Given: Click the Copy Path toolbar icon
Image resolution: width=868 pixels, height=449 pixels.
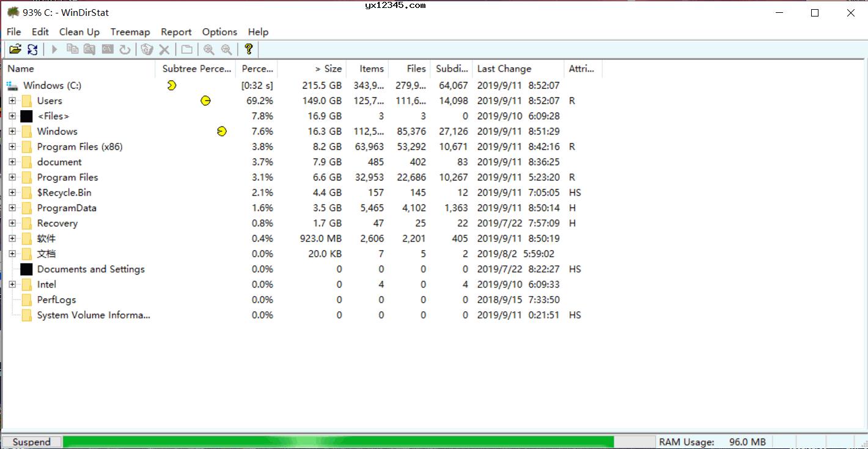Looking at the screenshot, I should (x=72, y=50).
